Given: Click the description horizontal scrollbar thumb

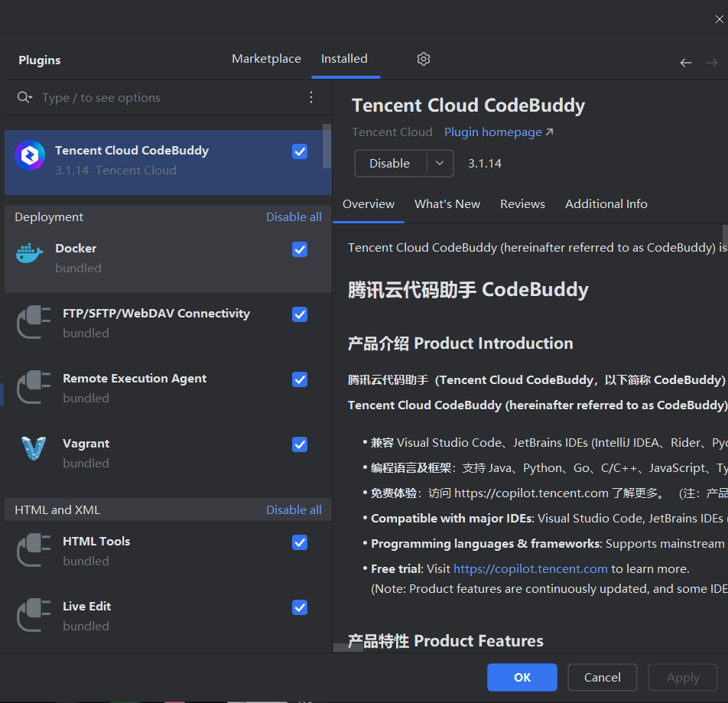Looking at the screenshot, I should click(x=348, y=647).
